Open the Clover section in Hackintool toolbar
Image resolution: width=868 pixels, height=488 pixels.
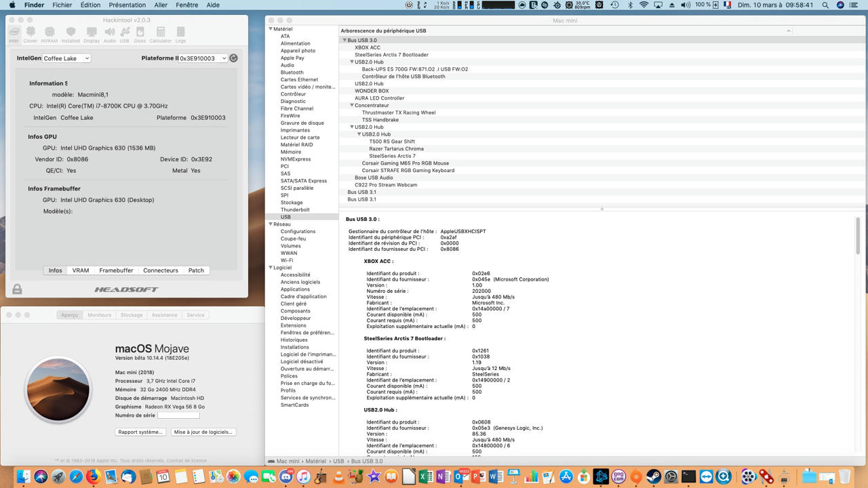[x=31, y=35]
